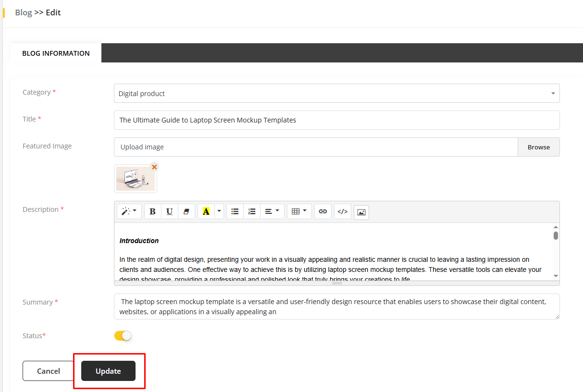The width and height of the screenshot is (583, 392).
Task: Insert a hyperlink with link icon
Action: pyautogui.click(x=323, y=211)
